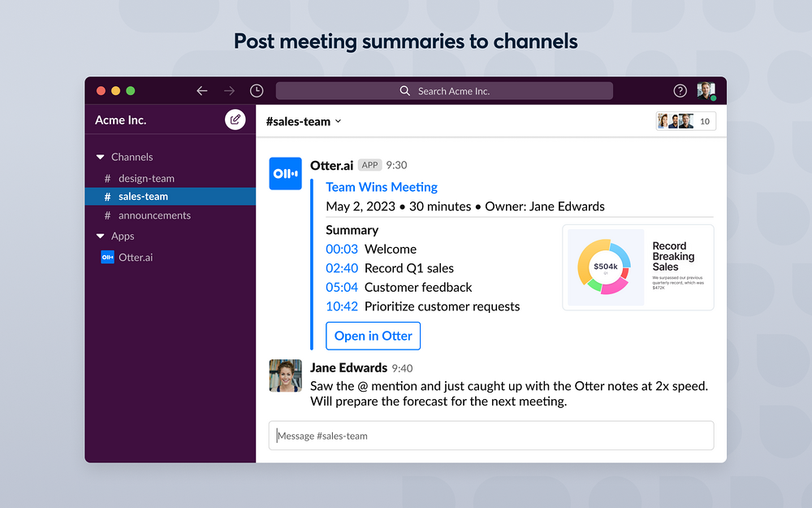Open help via the question mark icon
The image size is (812, 508).
click(680, 91)
